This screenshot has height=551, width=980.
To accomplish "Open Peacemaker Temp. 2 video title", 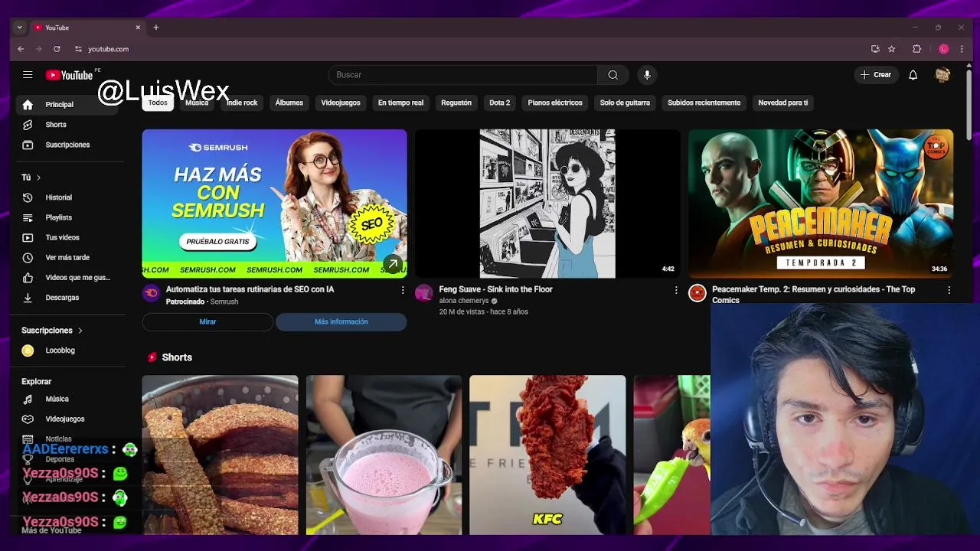I will click(813, 294).
